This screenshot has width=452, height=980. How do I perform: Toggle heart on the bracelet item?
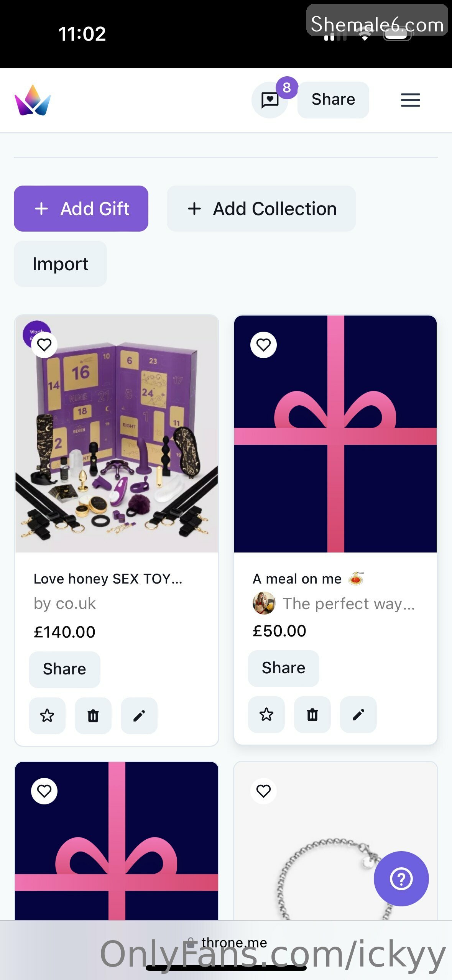(263, 791)
